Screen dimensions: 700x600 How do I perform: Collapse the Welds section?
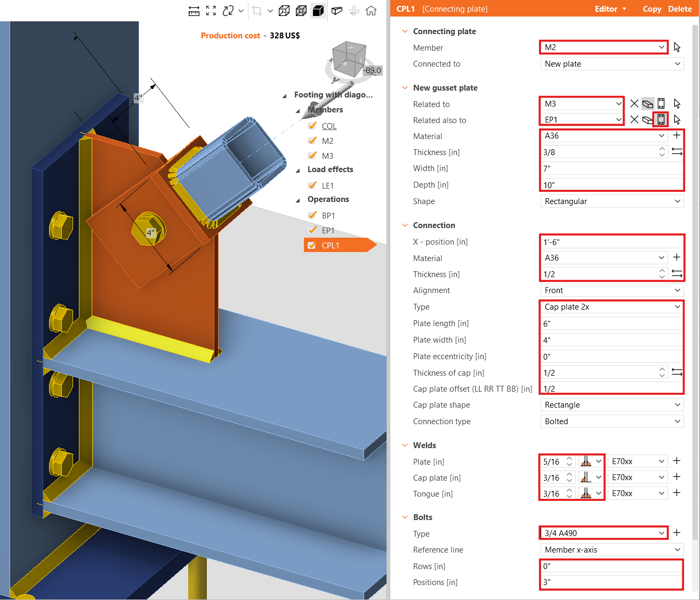pos(405,445)
